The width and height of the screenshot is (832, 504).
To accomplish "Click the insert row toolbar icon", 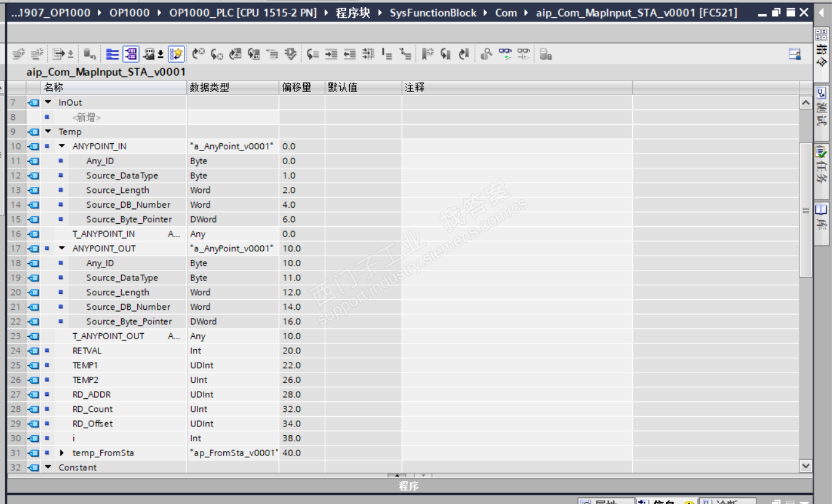I will coord(18,54).
